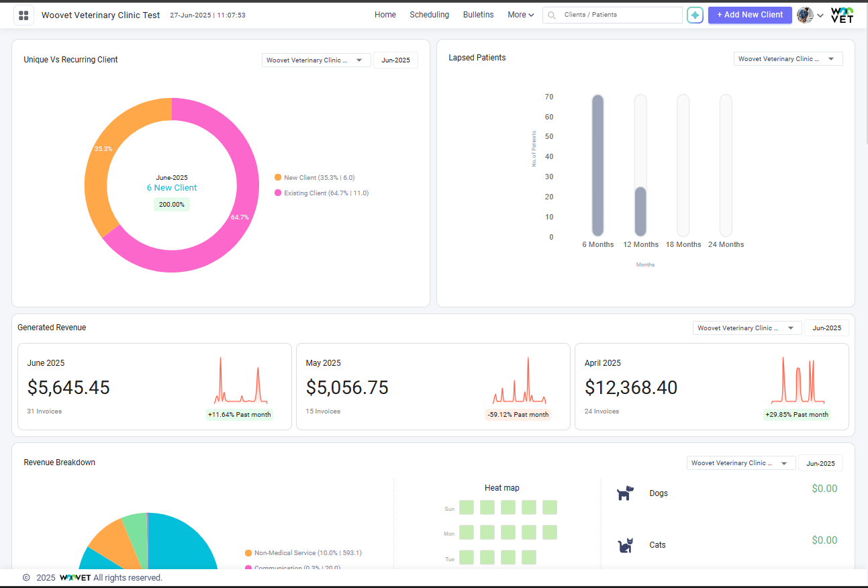
Task: Open the apps grid icon next to clinic name
Action: (24, 14)
